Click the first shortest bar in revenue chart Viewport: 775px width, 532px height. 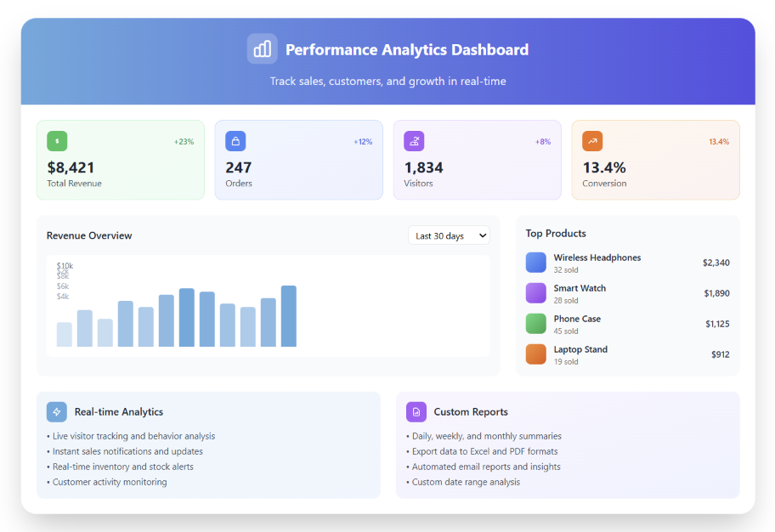pos(65,334)
